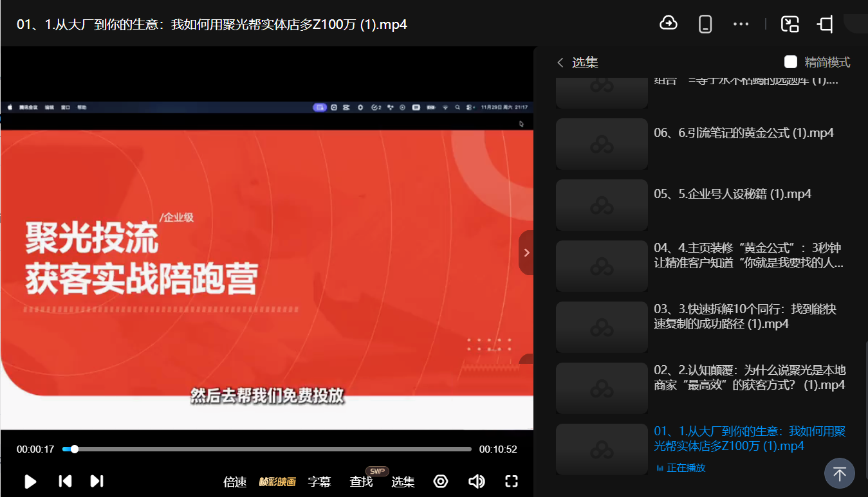This screenshot has height=497, width=868.
Task: Click the 查找 search button
Action: [361, 482]
